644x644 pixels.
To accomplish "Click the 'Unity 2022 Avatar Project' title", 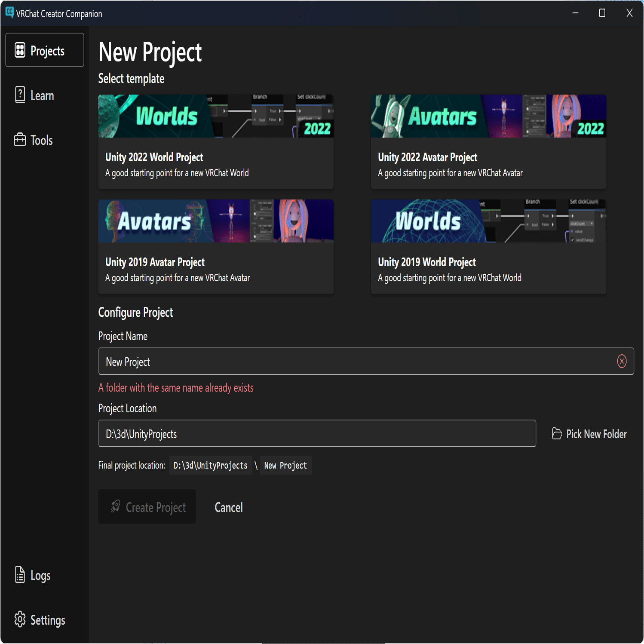I will click(428, 157).
